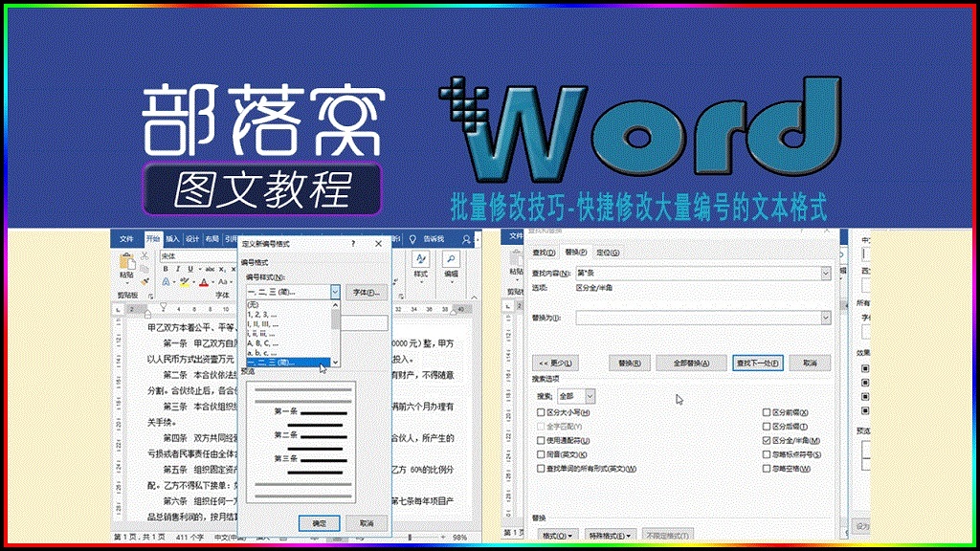Click the Tell Me lightbulb icon

412,239
